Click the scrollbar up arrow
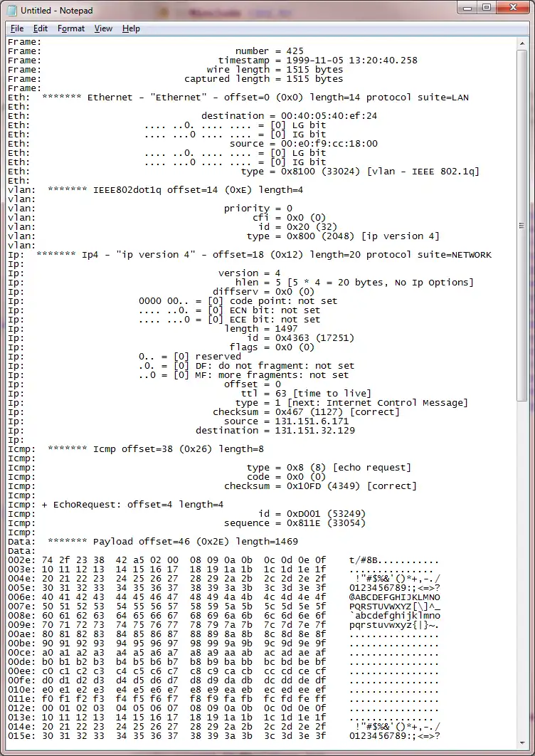The image size is (535, 756). pyautogui.click(x=522, y=43)
